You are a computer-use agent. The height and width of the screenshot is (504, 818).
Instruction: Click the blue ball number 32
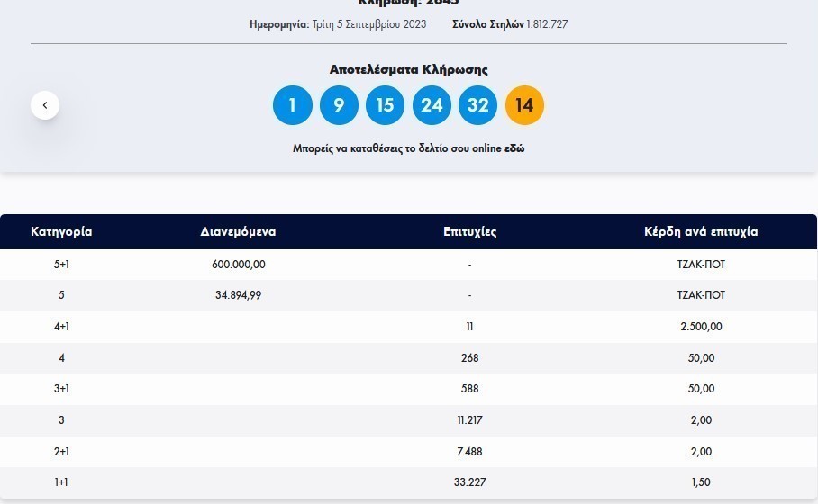point(477,105)
